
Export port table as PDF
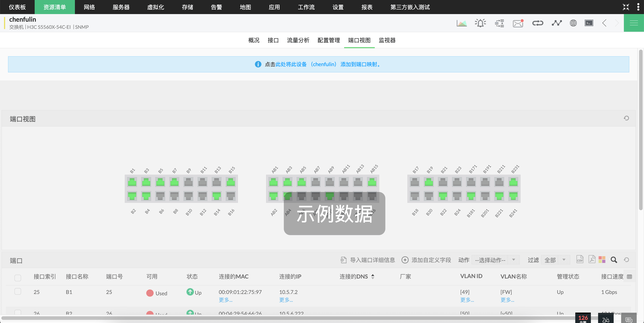pos(591,260)
